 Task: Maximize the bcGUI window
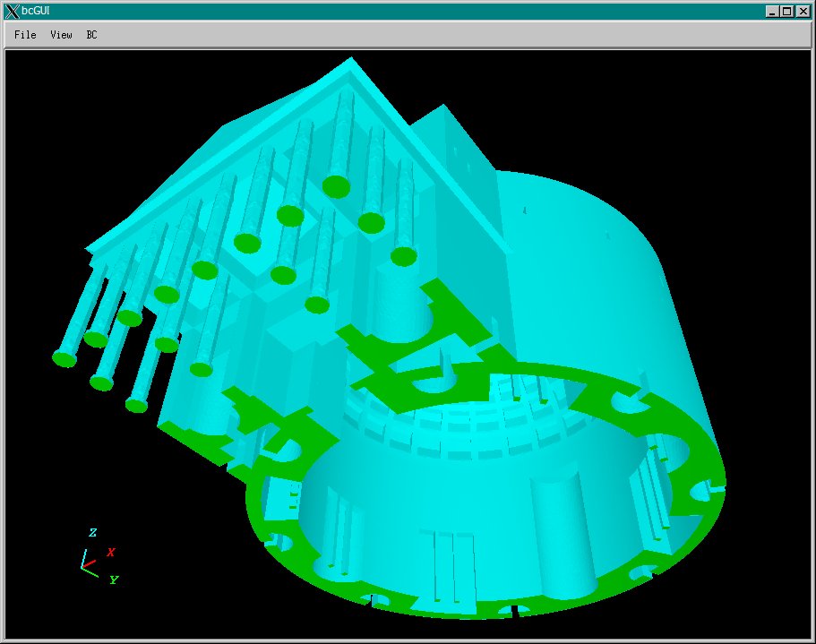(787, 11)
